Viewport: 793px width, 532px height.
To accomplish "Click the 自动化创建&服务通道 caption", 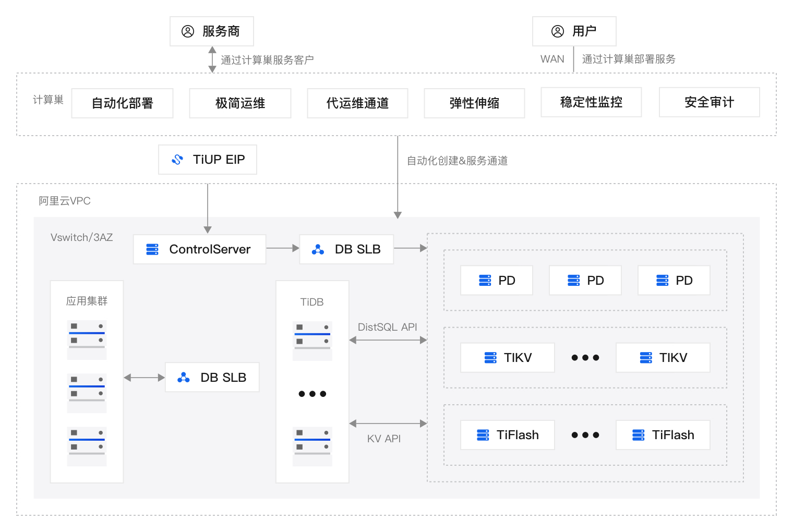I will point(458,161).
